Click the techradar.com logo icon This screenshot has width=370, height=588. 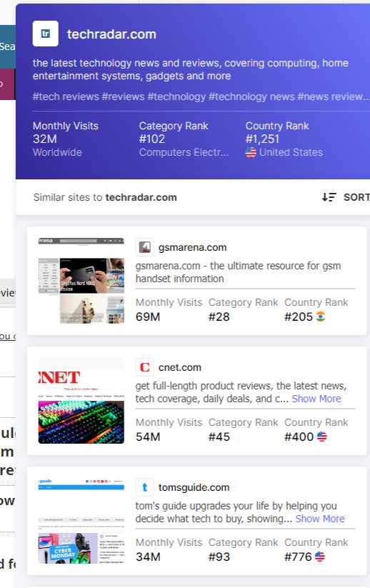pyautogui.click(x=46, y=34)
